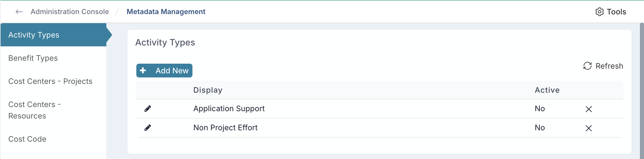
Task: Open the Tools gear icon
Action: [x=599, y=12]
